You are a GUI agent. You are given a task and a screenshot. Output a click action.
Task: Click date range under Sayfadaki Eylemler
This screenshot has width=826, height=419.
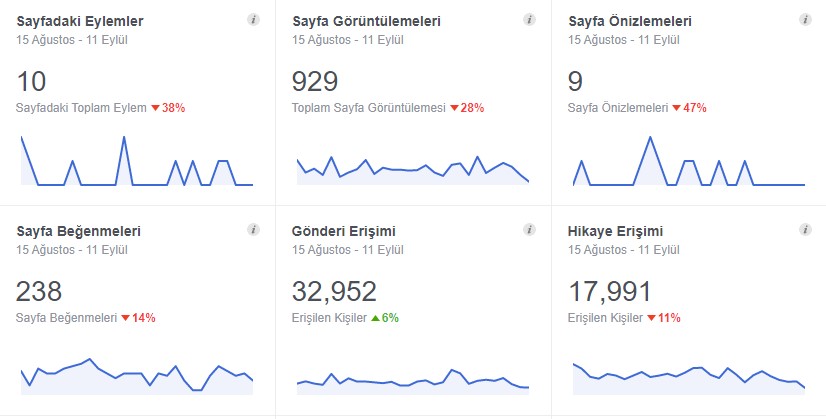(72, 40)
